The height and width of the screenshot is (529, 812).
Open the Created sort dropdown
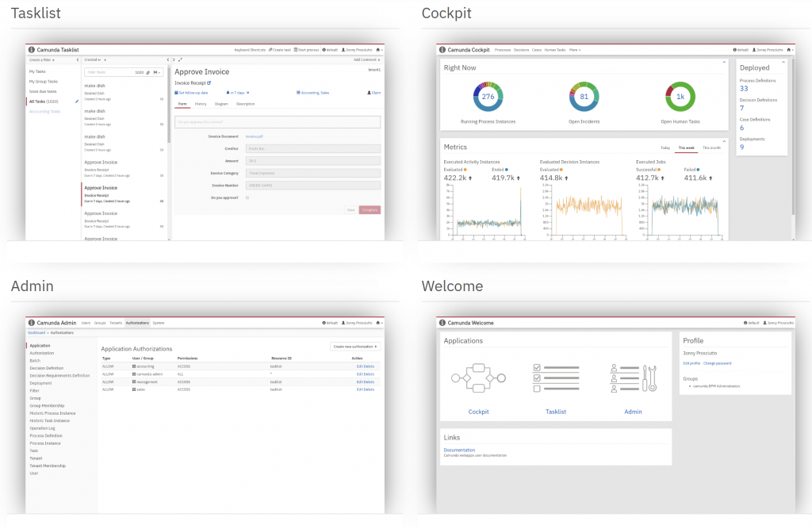coord(93,59)
